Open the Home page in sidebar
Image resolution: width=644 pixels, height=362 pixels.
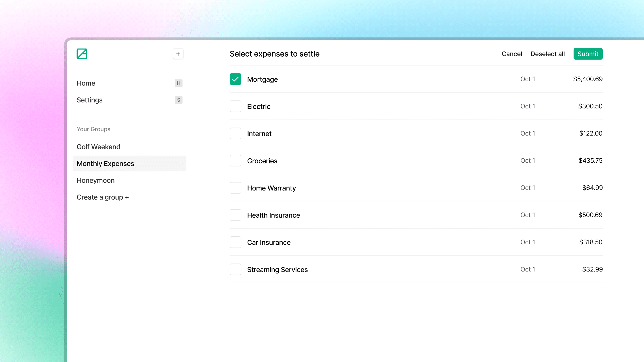pos(86,83)
